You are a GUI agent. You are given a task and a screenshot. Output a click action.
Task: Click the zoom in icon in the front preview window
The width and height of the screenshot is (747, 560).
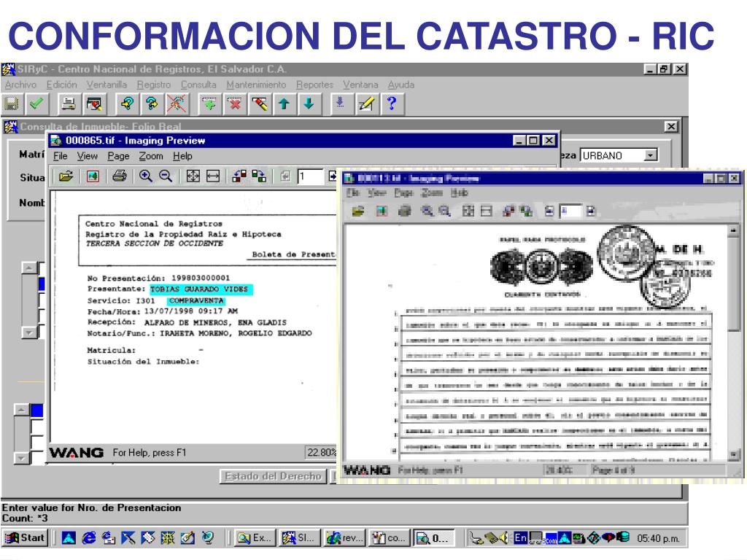coord(427,211)
